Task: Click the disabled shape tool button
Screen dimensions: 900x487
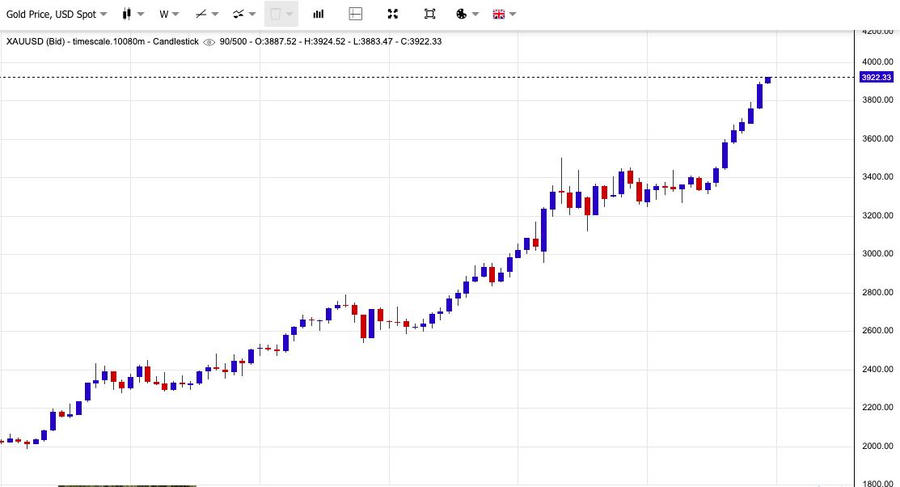Action: pyautogui.click(x=280, y=15)
